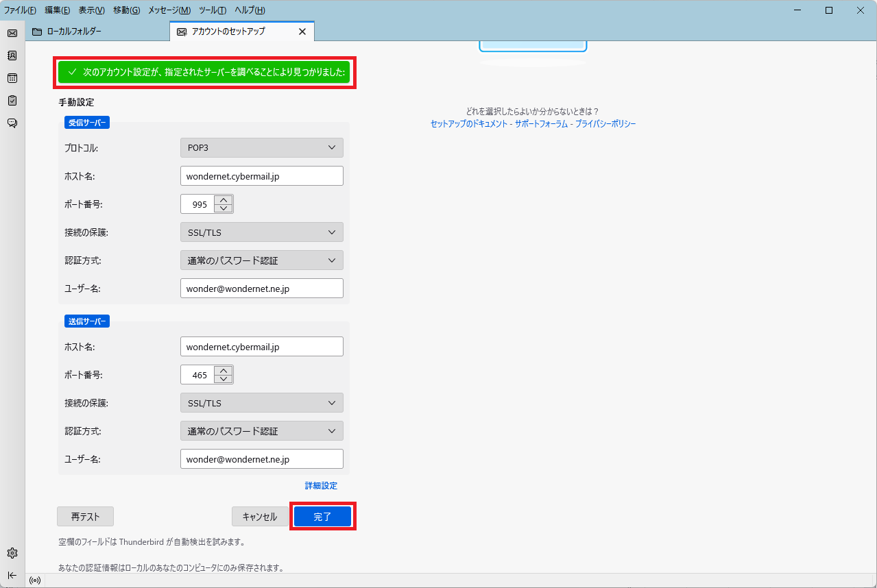Screen dimensions: 877x588
Task: Open the Chat space icon
Action: pos(12,123)
